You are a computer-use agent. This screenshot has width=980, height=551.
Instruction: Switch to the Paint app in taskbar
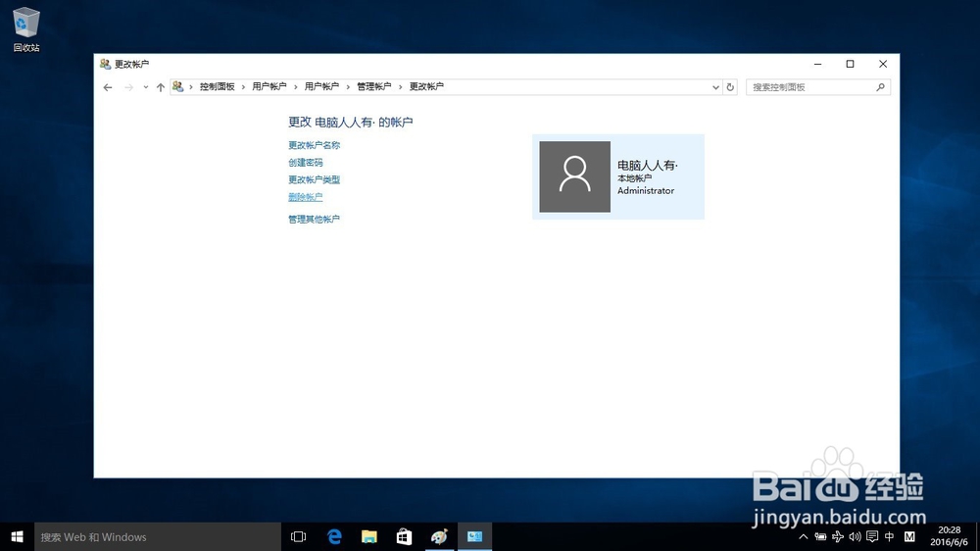(x=439, y=536)
